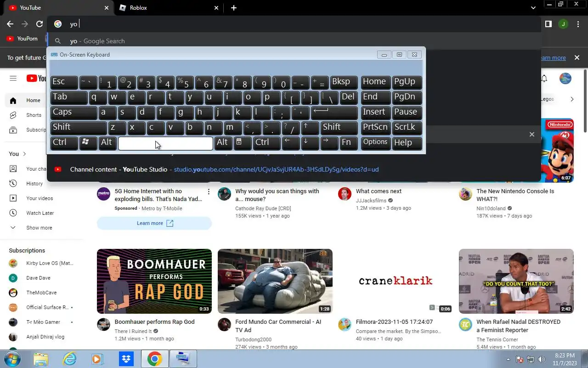Screen dimensions: 588x368
Task: Open Windows Explorer folder on taskbar
Action: [x=41, y=359]
